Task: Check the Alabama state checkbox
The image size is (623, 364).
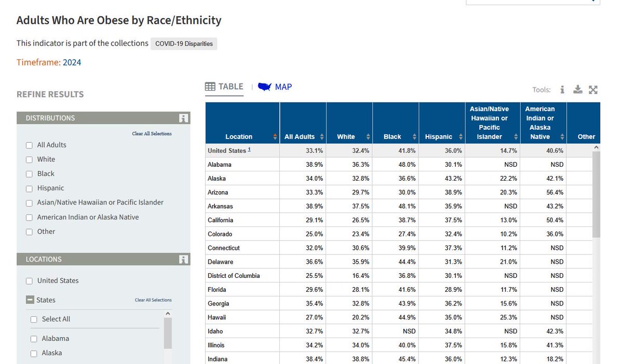Action: 34,339
